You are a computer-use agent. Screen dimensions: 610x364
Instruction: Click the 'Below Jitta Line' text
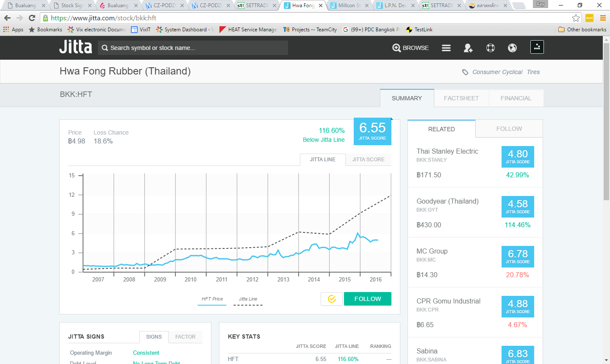324,140
